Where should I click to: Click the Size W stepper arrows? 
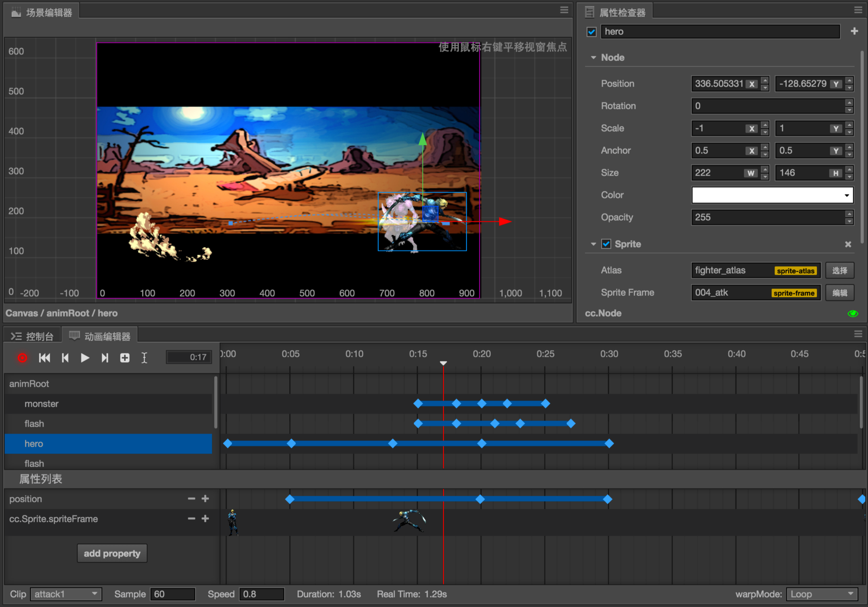click(x=765, y=173)
